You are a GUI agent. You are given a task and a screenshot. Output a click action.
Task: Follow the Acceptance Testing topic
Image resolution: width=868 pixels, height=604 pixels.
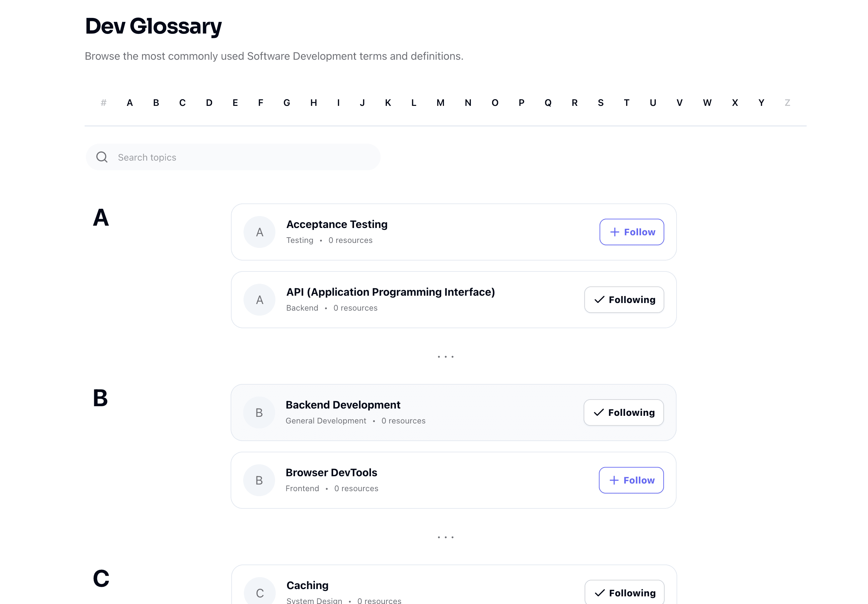pos(631,232)
